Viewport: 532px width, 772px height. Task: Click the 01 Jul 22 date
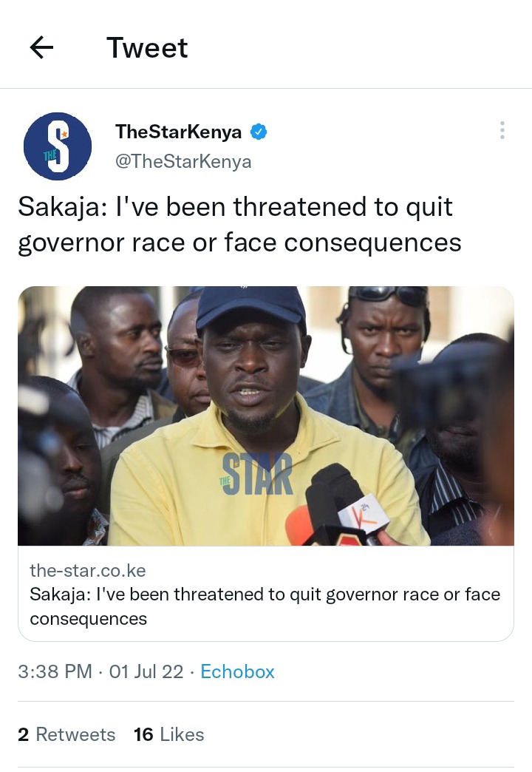[146, 671]
